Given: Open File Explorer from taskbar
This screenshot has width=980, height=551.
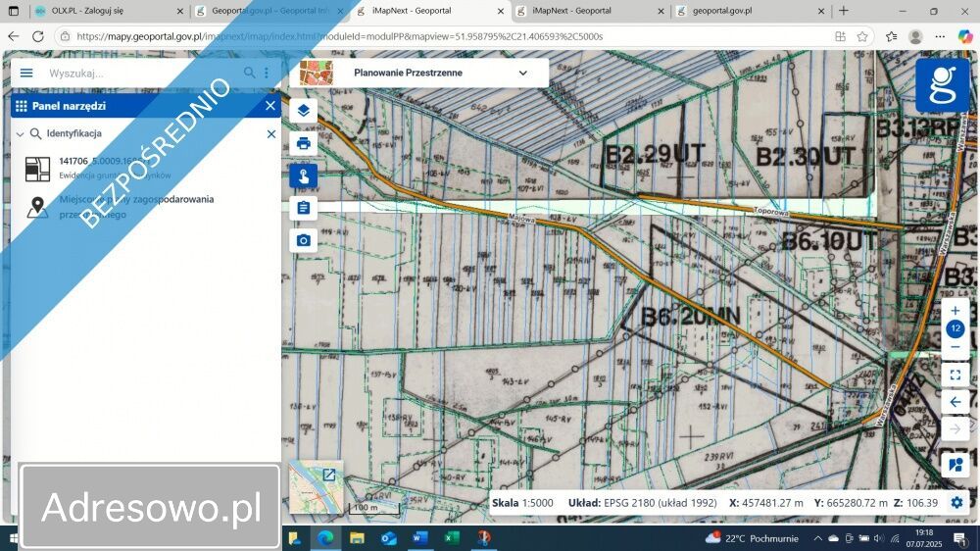Looking at the screenshot, I should point(357,538).
